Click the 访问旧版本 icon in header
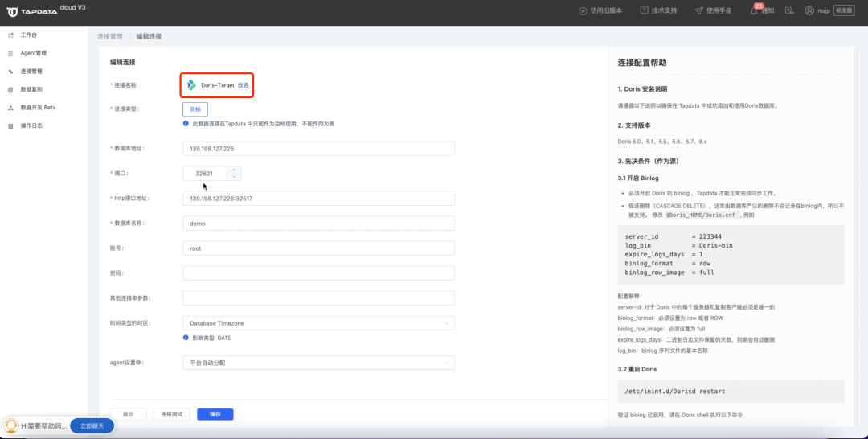Viewport: 868px width, 439px height. tap(583, 11)
